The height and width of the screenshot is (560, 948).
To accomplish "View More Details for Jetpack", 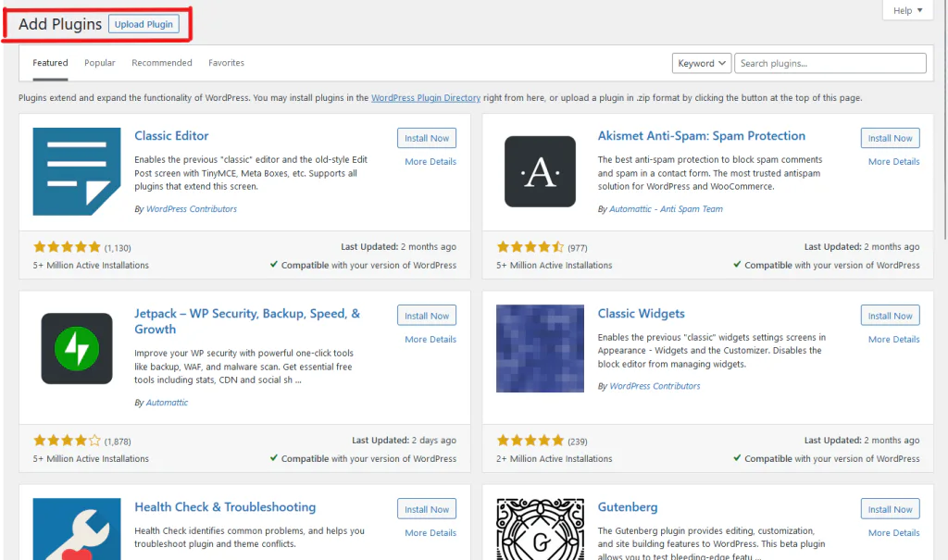I will click(430, 340).
